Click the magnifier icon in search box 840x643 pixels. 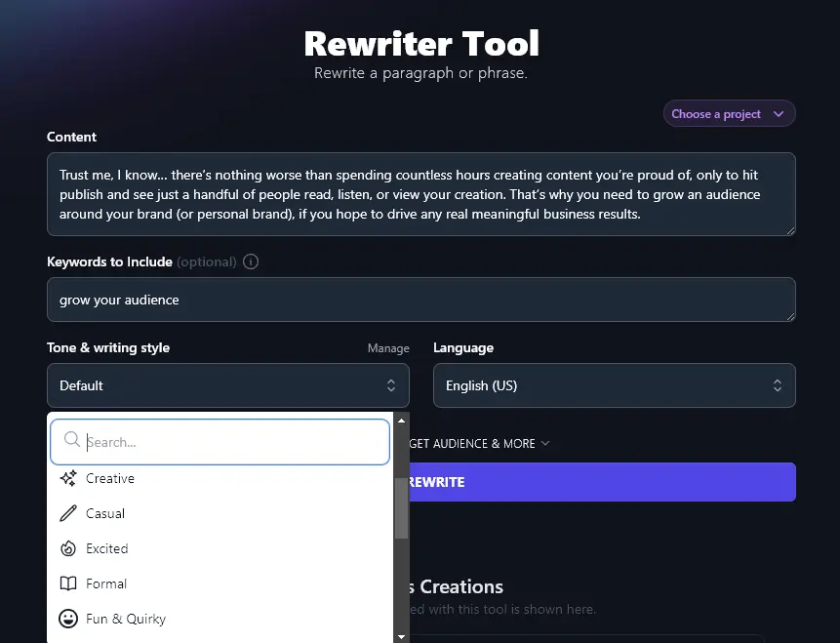tap(71, 441)
